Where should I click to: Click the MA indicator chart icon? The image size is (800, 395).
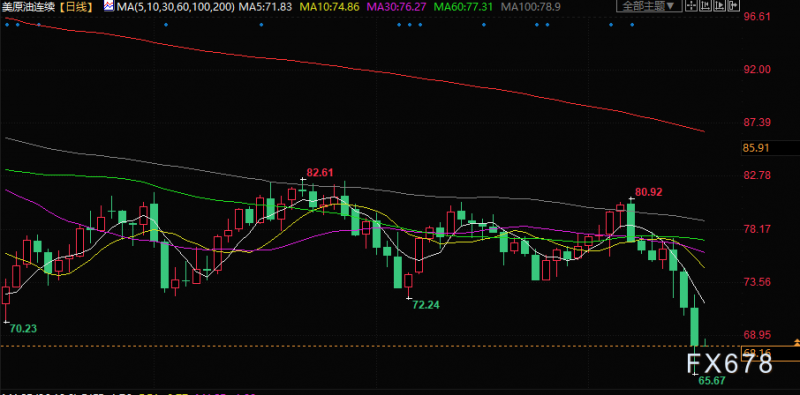pyautogui.click(x=108, y=6)
